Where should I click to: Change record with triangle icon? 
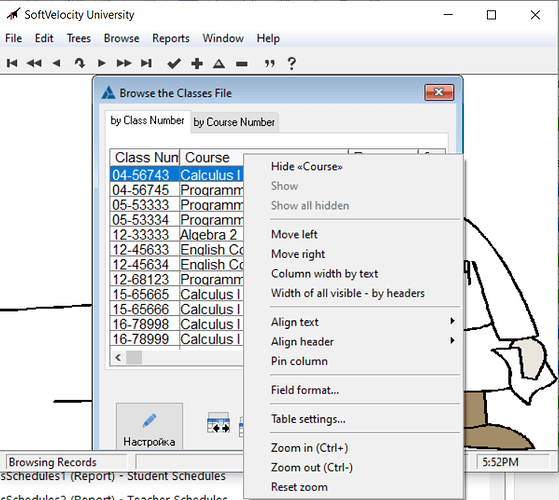(219, 64)
